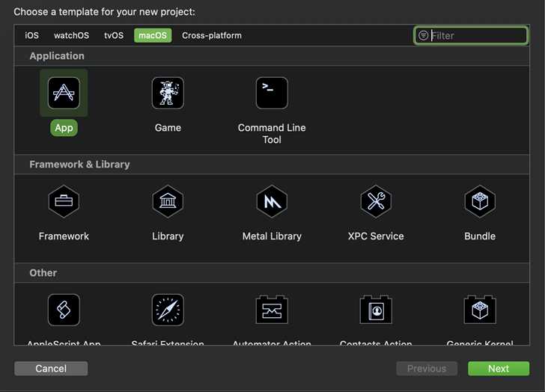545x392 pixels.
Task: Click the Framework label text
Action: coord(64,236)
